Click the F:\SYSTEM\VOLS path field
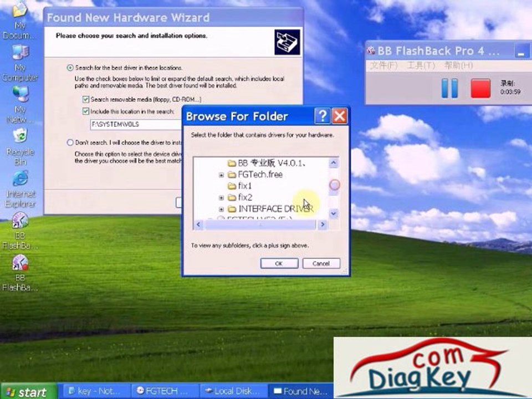The width and height of the screenshot is (532, 399). (136, 124)
